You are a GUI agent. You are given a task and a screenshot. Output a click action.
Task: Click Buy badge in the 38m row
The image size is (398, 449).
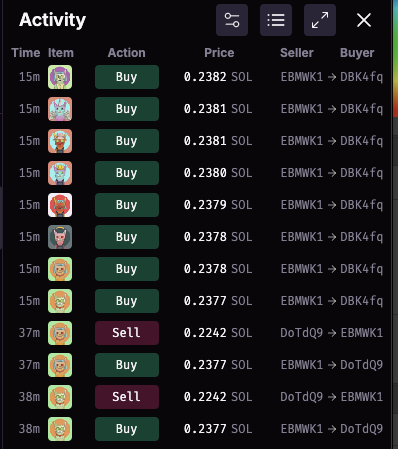(x=127, y=429)
